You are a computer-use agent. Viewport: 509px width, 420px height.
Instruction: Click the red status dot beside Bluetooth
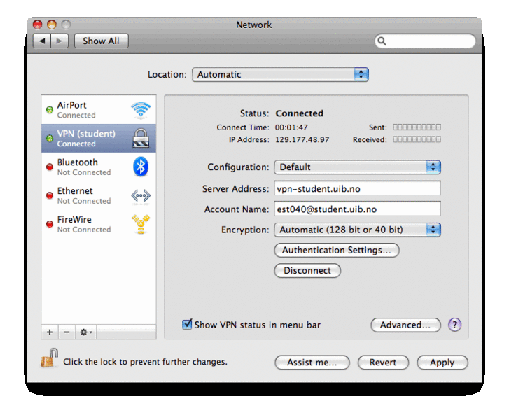[50, 167]
